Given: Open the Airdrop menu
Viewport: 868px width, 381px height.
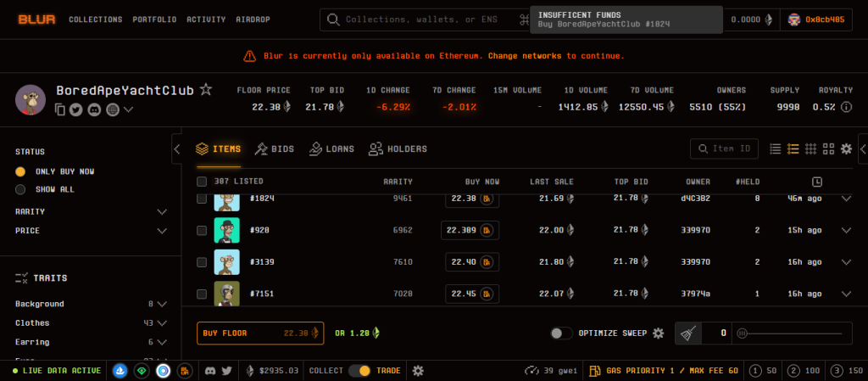Looking at the screenshot, I should (x=253, y=20).
